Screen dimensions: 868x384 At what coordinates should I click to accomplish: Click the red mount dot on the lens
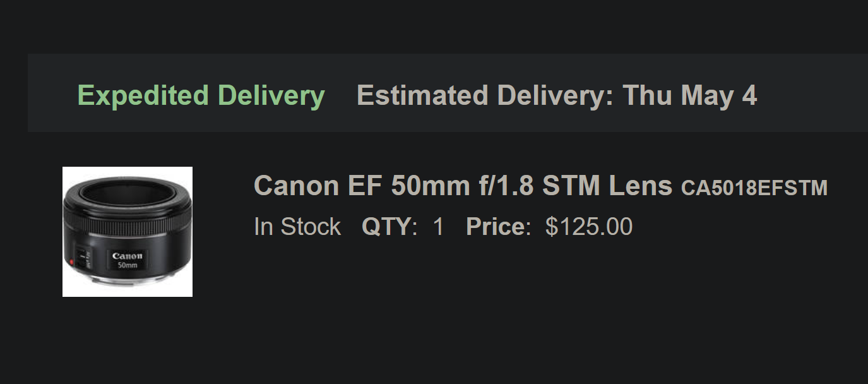pos(72,261)
